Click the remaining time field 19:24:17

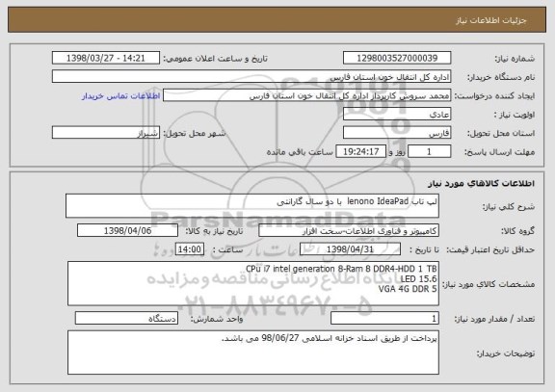360,152
